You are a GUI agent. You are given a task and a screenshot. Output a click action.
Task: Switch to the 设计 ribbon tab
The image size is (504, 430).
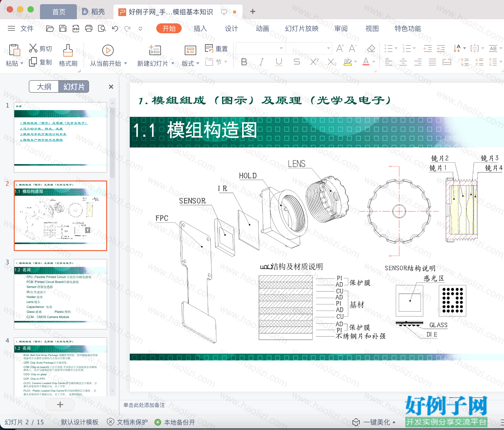[231, 29]
